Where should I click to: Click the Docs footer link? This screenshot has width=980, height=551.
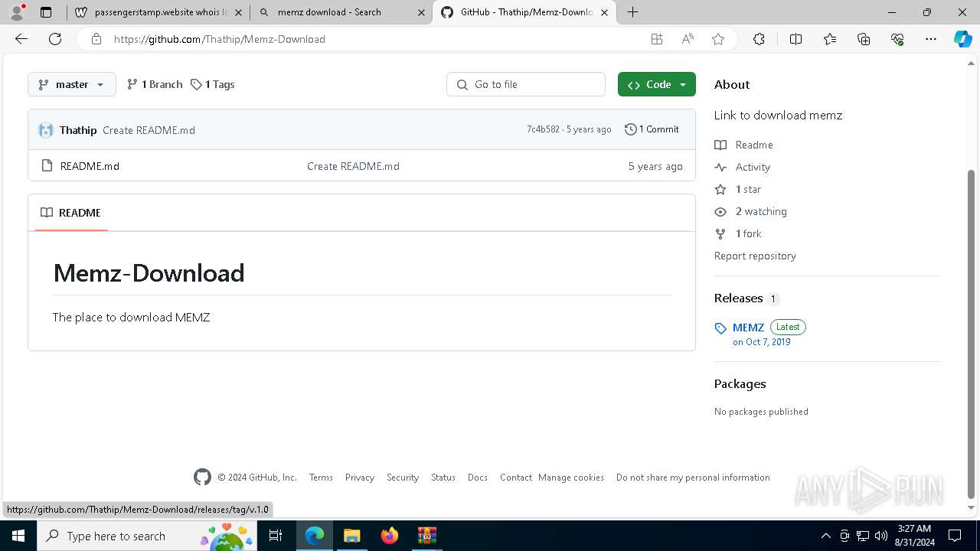(478, 478)
